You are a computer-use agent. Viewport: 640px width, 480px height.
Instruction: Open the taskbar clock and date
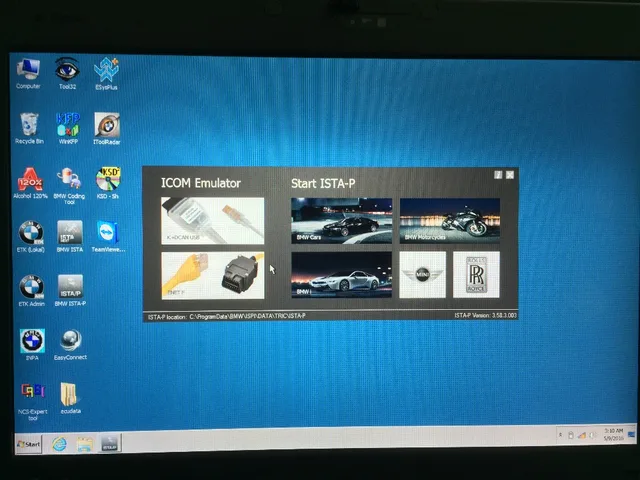tap(613, 434)
